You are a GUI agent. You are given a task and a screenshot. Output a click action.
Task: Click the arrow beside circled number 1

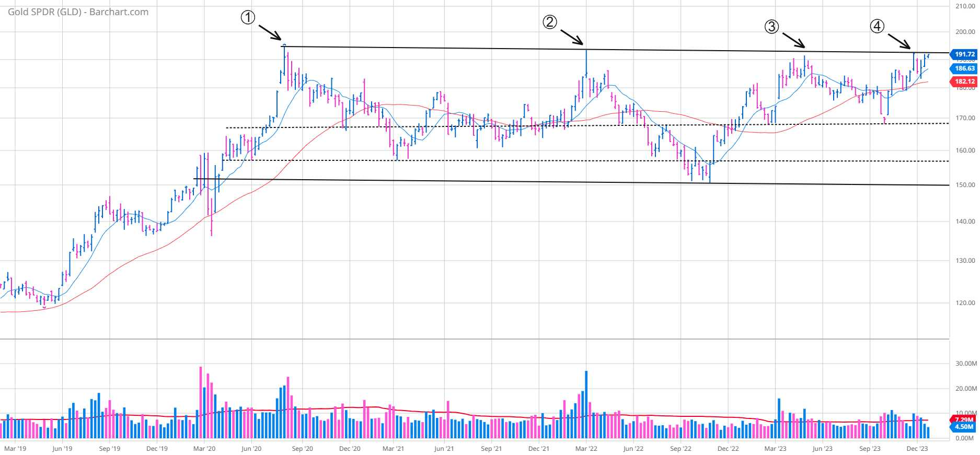click(270, 32)
